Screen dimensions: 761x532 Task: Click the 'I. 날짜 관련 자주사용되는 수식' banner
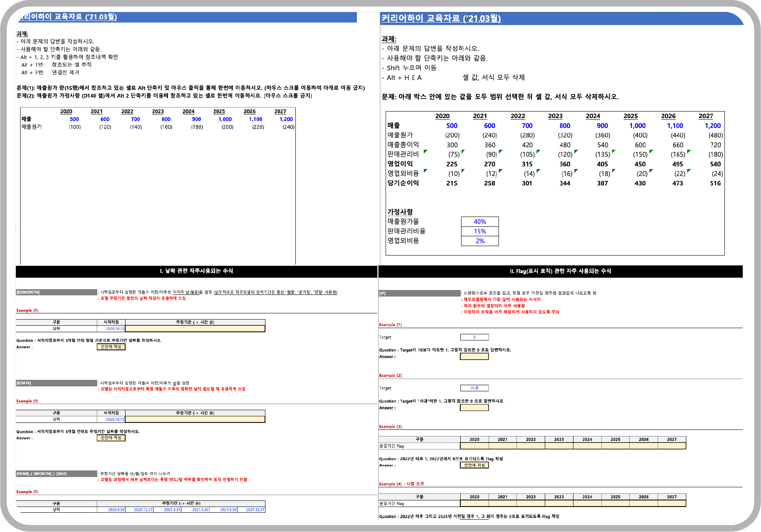click(197, 271)
